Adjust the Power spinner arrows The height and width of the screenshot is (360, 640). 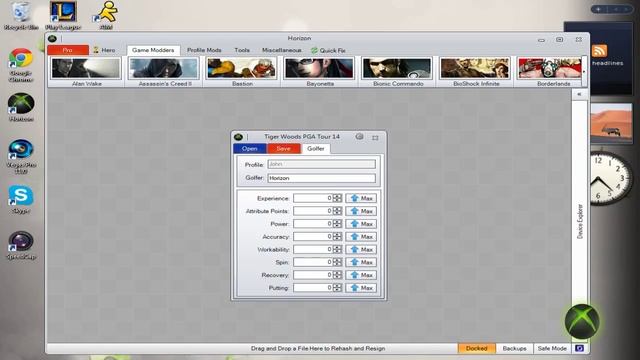point(337,224)
